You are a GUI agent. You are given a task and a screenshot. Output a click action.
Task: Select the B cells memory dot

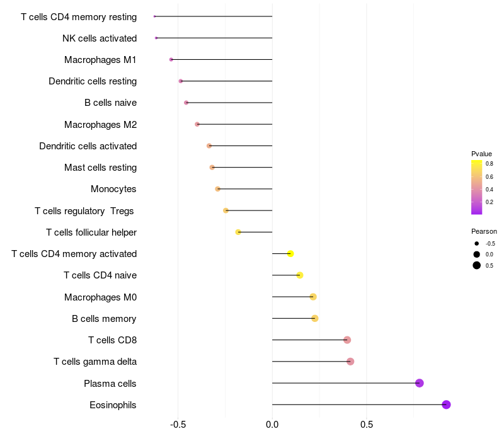click(315, 318)
